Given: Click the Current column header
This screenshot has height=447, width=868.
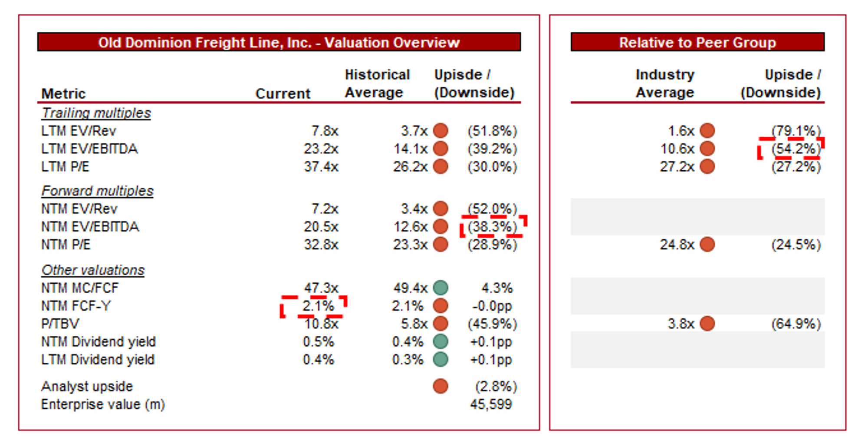Looking at the screenshot, I should click(283, 93).
